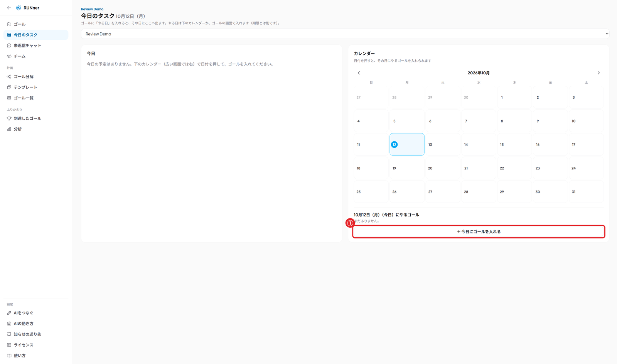Open 分析 in the sidebar
Image resolution: width=617 pixels, height=364 pixels.
coord(36,129)
